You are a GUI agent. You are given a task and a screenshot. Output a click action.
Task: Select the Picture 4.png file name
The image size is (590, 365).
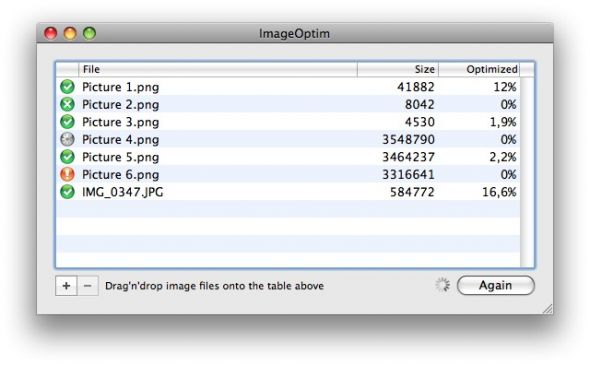(120, 140)
